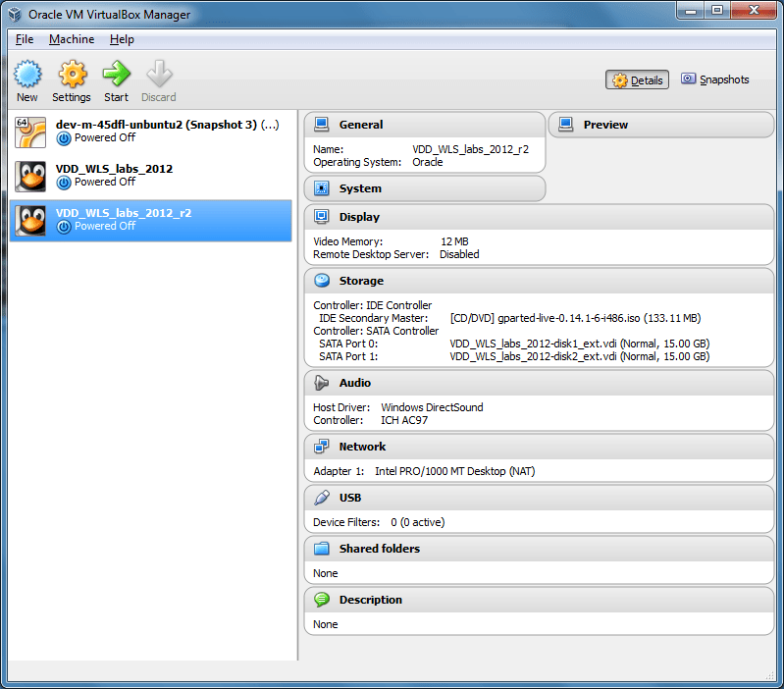Viewport: 784px width, 689px height.
Task: Open the Machine menu
Action: [72, 39]
